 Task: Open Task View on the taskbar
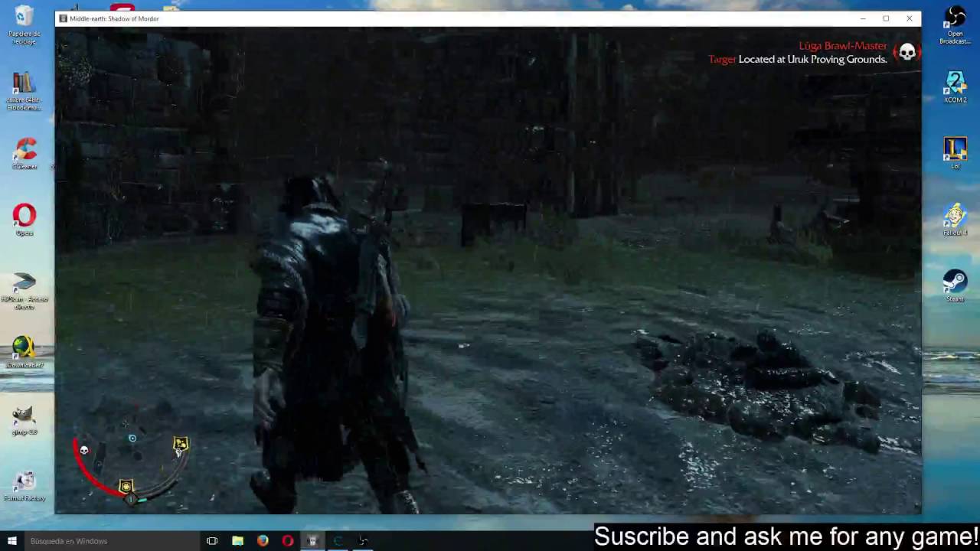[212, 541]
